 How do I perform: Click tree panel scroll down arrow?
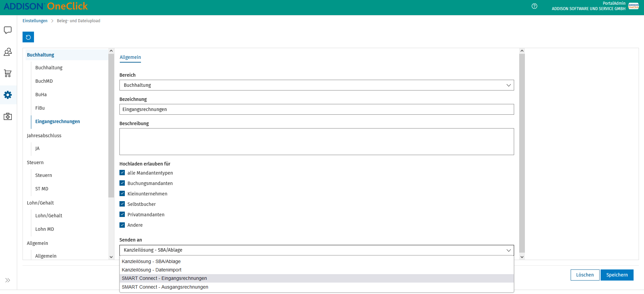111,257
